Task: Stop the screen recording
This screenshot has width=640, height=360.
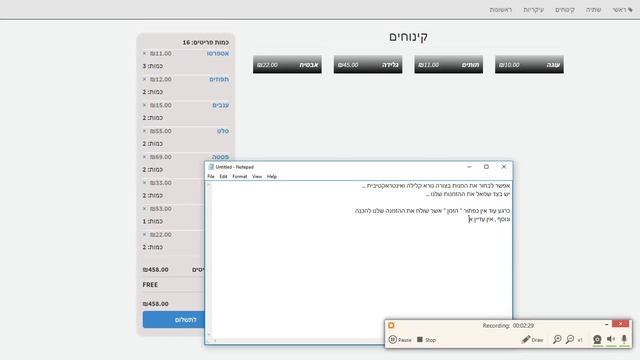Action: (x=426, y=340)
